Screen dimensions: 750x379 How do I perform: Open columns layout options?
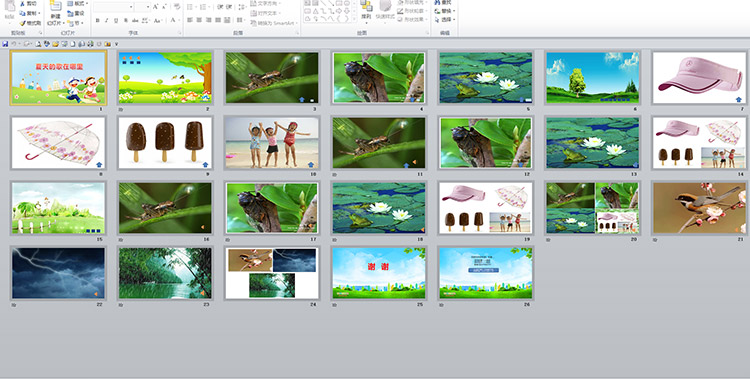coord(239,20)
